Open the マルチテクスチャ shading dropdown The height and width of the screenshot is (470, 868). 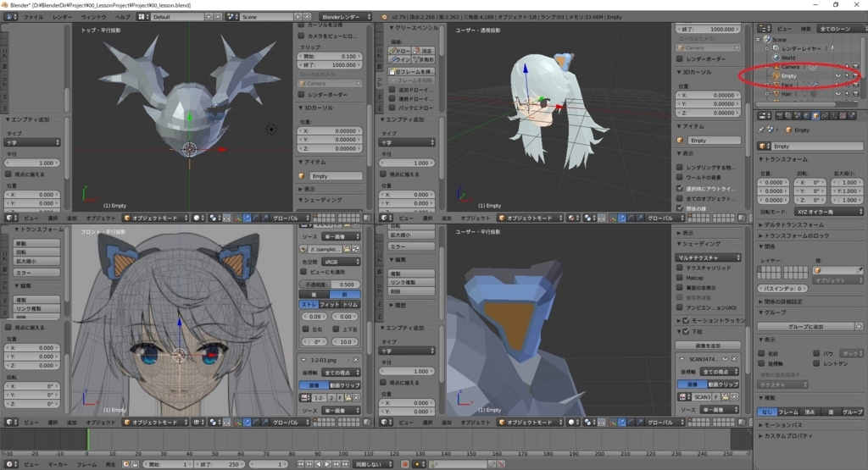(708, 257)
